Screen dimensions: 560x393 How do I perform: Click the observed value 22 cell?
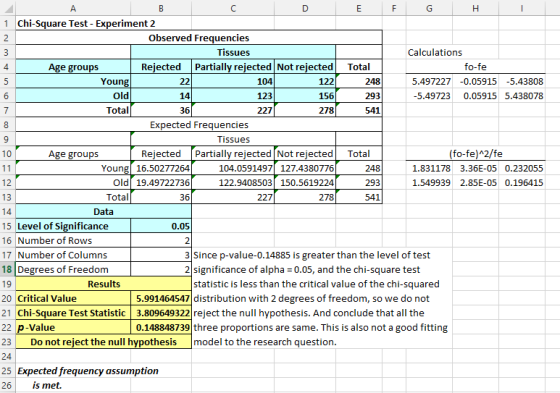coord(161,81)
